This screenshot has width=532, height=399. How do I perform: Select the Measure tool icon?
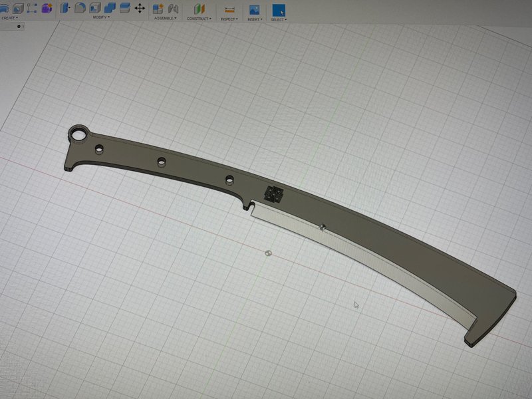pos(229,10)
